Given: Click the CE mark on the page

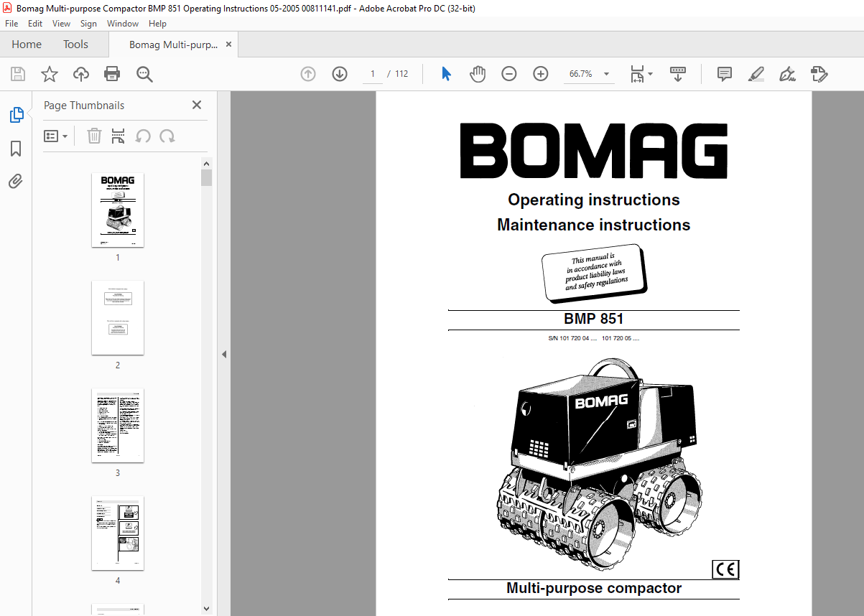Looking at the screenshot, I should tap(725, 569).
